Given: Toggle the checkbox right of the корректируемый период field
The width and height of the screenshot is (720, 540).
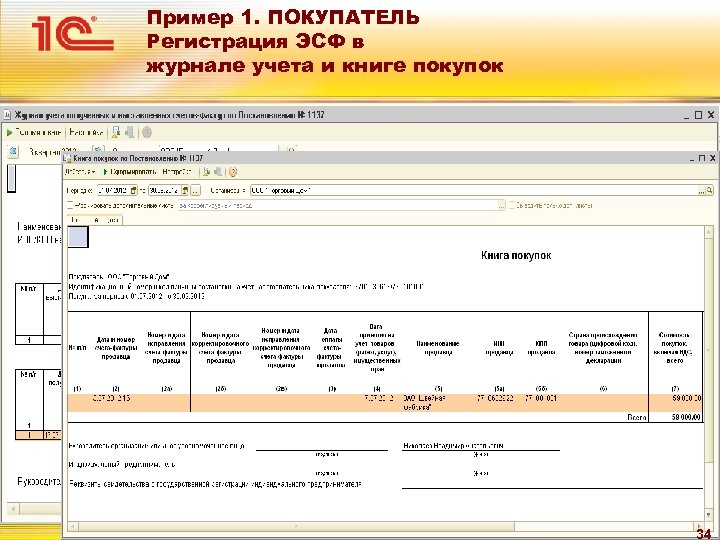Looking at the screenshot, I should click(x=512, y=205).
